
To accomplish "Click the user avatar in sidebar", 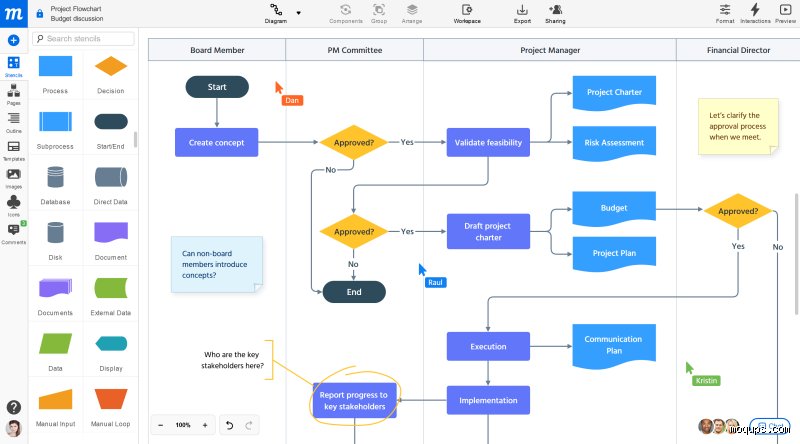I will [x=14, y=428].
